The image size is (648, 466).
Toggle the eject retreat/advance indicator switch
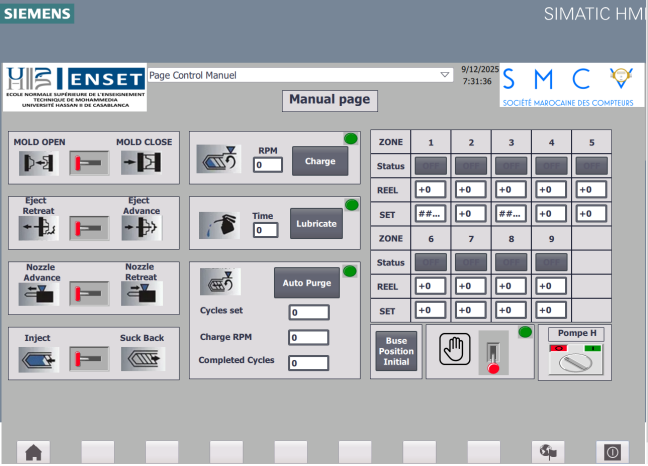pos(89,228)
